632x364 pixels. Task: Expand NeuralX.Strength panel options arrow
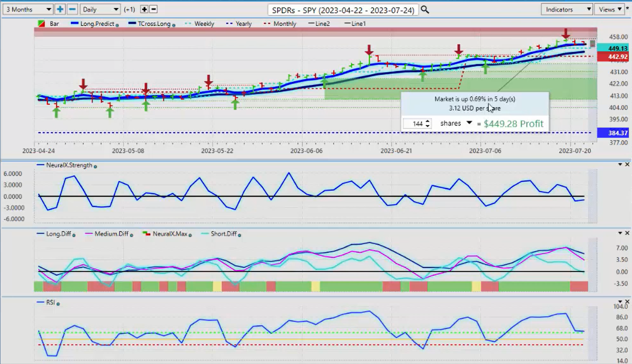620,165
